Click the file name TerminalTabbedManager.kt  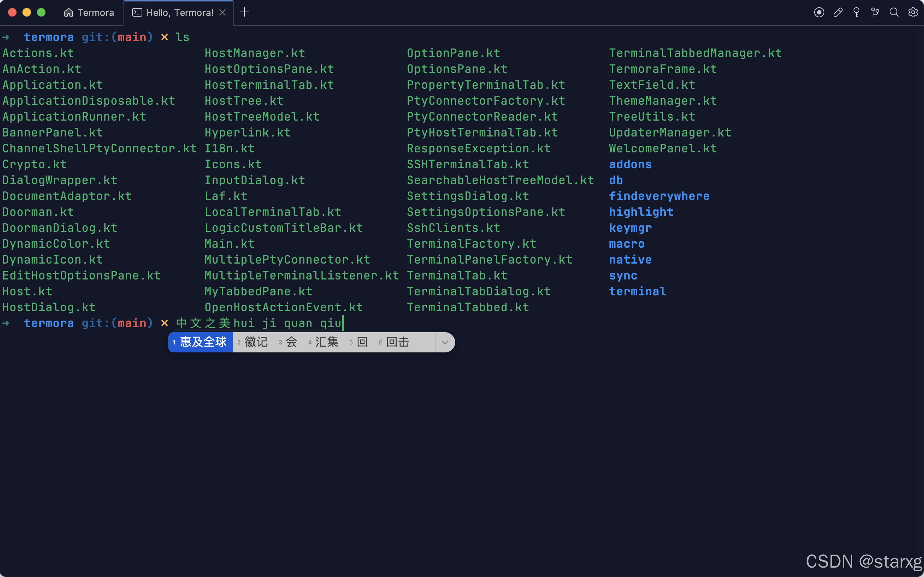[695, 53]
